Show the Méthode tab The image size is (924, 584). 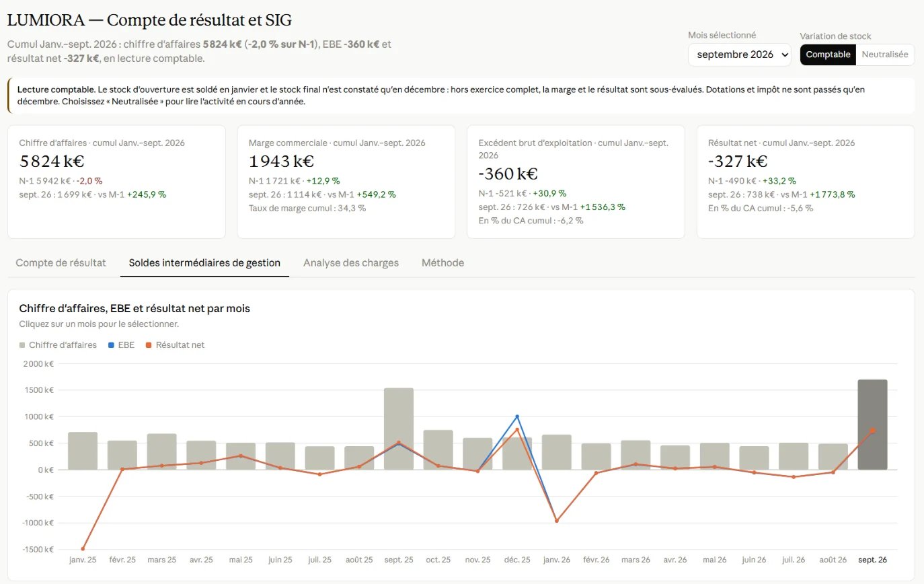click(442, 262)
